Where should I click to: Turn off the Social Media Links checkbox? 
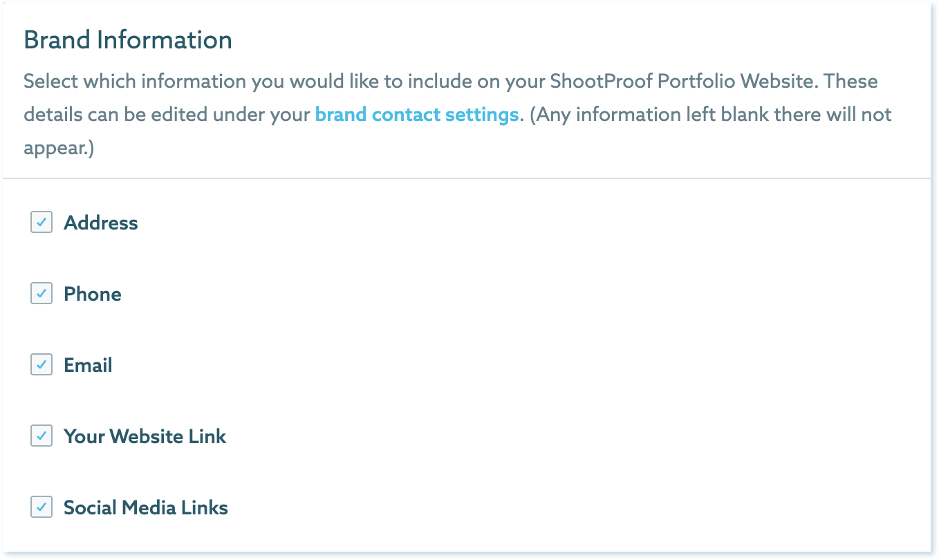(41, 507)
